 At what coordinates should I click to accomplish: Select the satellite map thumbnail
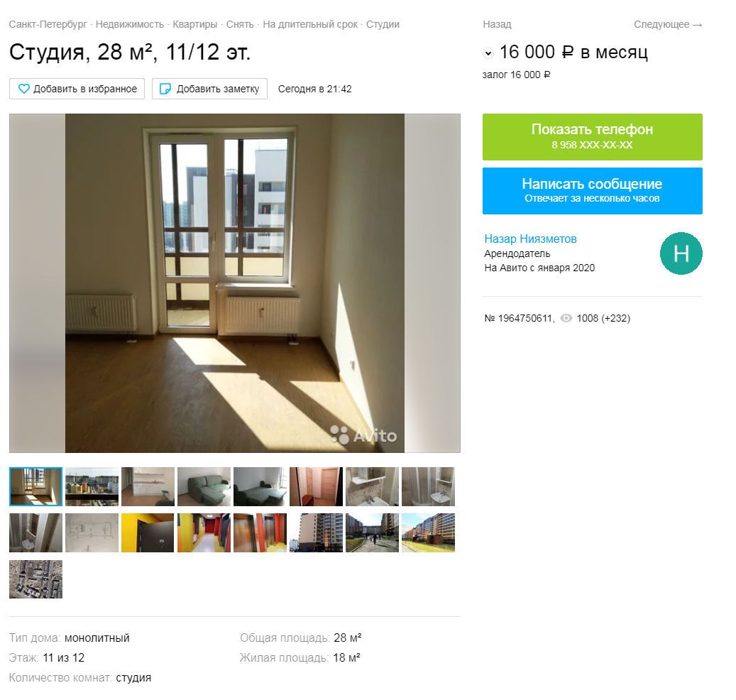pos(35,579)
